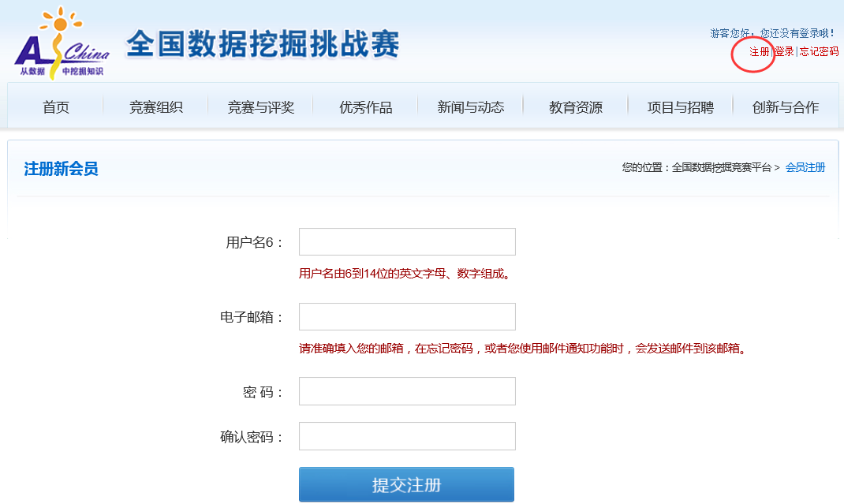
Task: Click the 登录 link
Action: [x=784, y=52]
